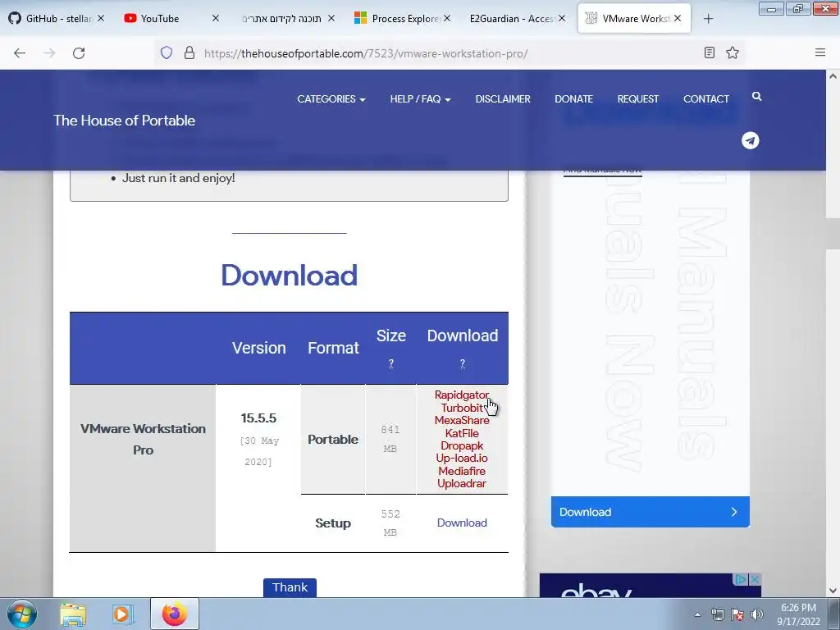The image size is (840, 630).
Task: Click the blue Download ad button
Action: pos(650,512)
